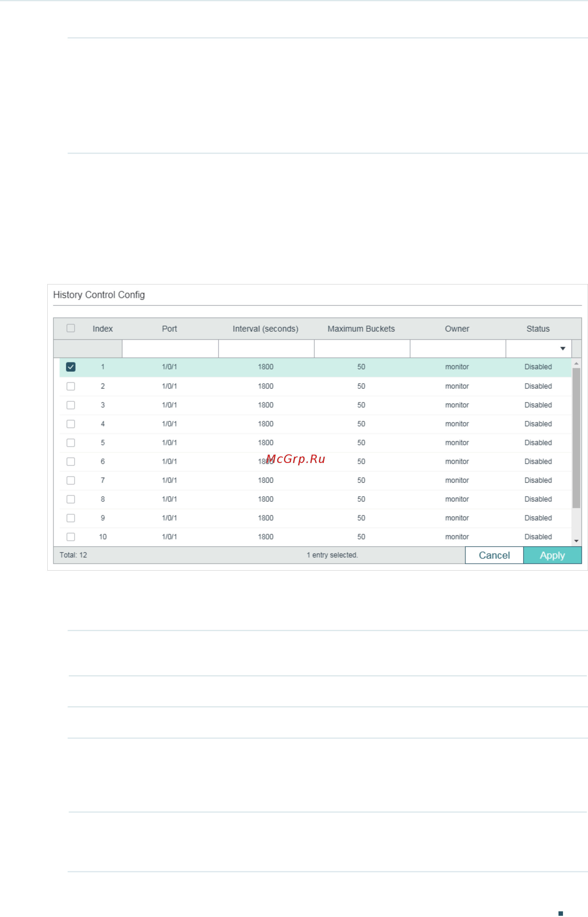Click the scrollbar up arrow

coord(576,363)
